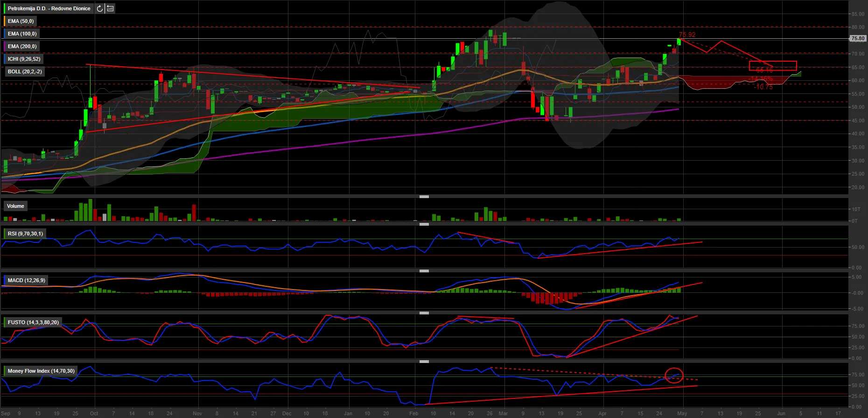This screenshot has width=868, height=418.
Task: Click the resize handle above Money Flow Index
Action: click(424, 361)
